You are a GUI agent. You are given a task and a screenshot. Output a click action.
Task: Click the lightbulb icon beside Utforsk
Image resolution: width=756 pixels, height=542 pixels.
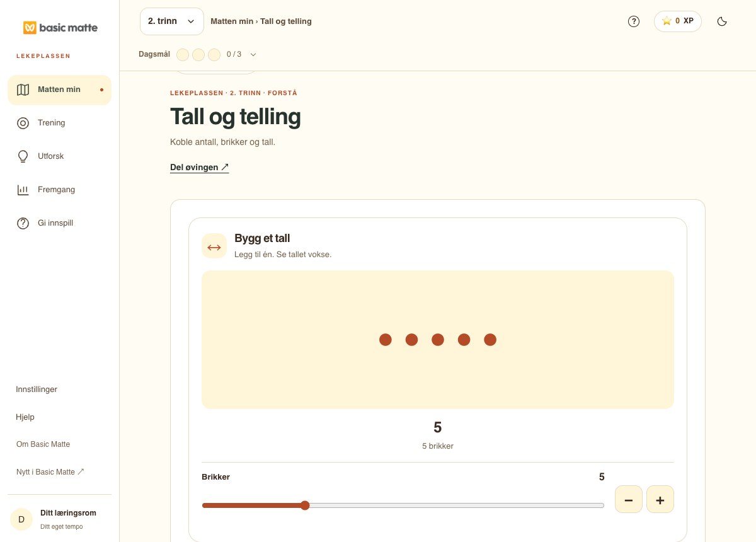pos(23,156)
